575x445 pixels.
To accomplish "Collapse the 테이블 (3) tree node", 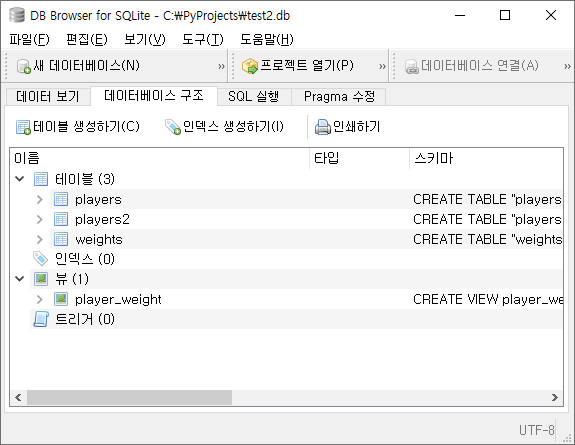I will (x=20, y=179).
